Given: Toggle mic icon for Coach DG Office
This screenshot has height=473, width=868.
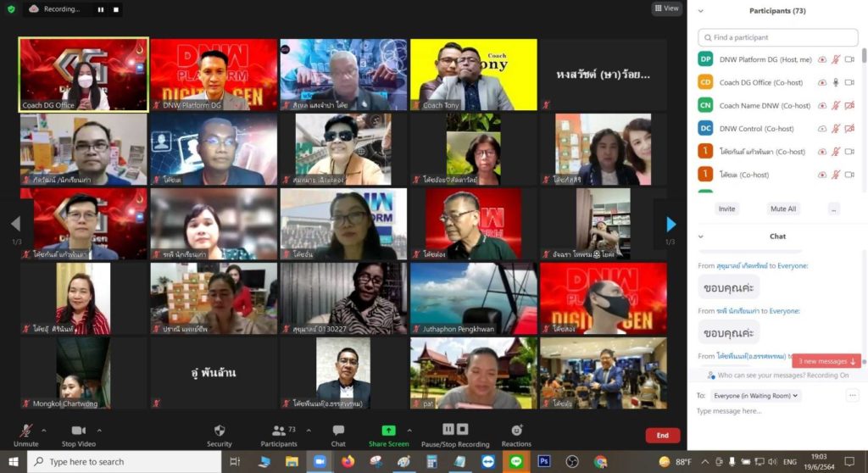Looking at the screenshot, I should [x=836, y=82].
